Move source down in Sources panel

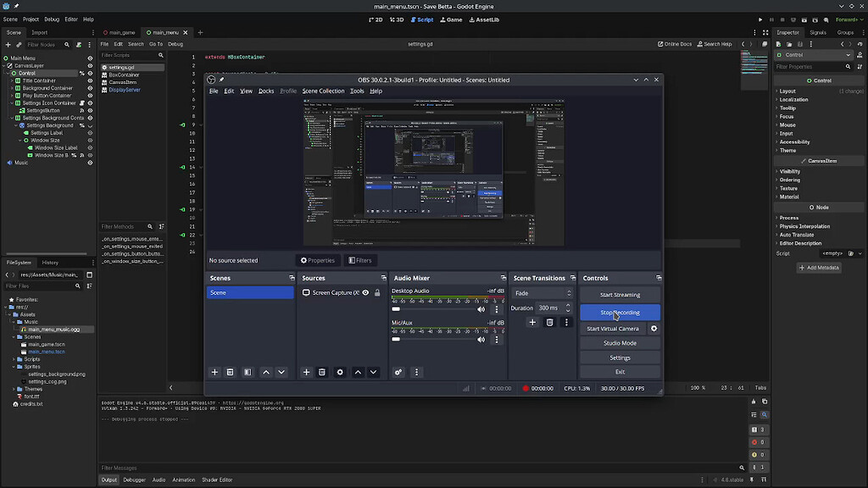point(374,373)
